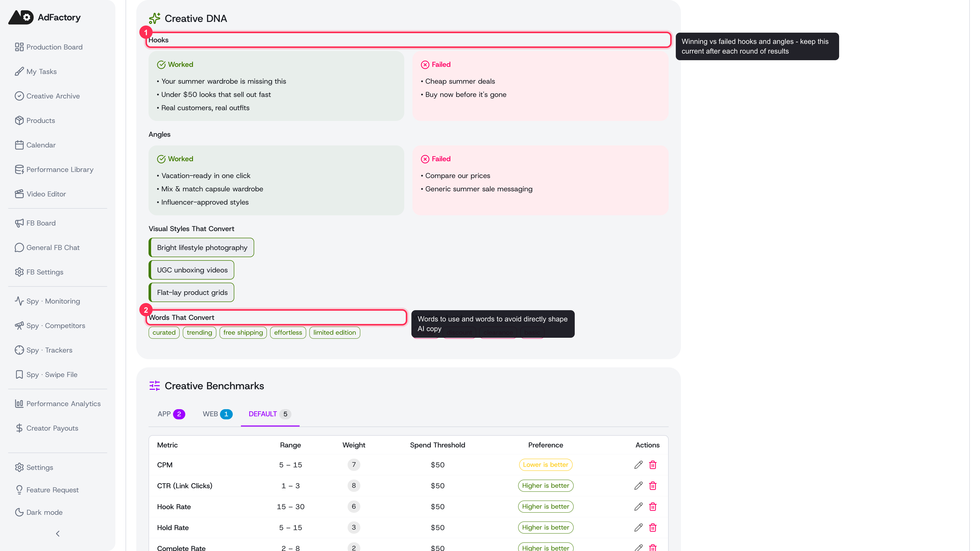
Task: Click 'Mix & match capsule wardrobe' angle
Action: pyautogui.click(x=212, y=189)
